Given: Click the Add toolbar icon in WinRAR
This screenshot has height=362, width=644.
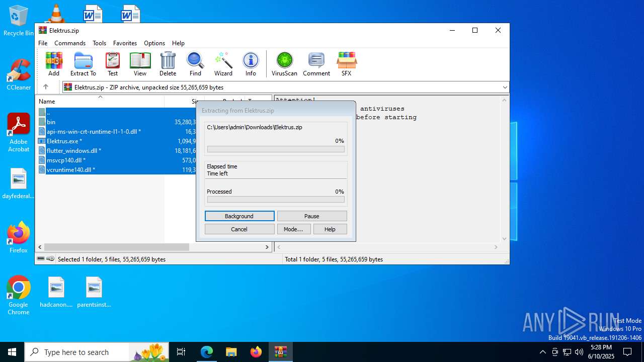Looking at the screenshot, I should pyautogui.click(x=54, y=64).
